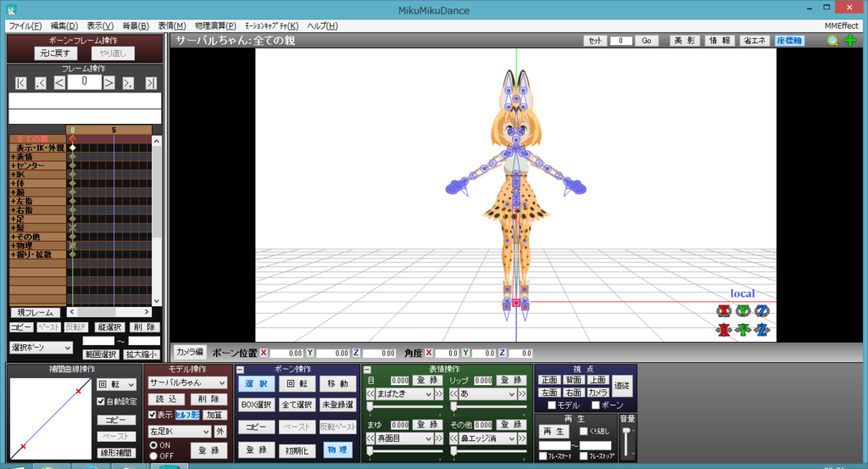The width and height of the screenshot is (868, 469).
Task: Click 読込 load model button
Action: (x=166, y=399)
